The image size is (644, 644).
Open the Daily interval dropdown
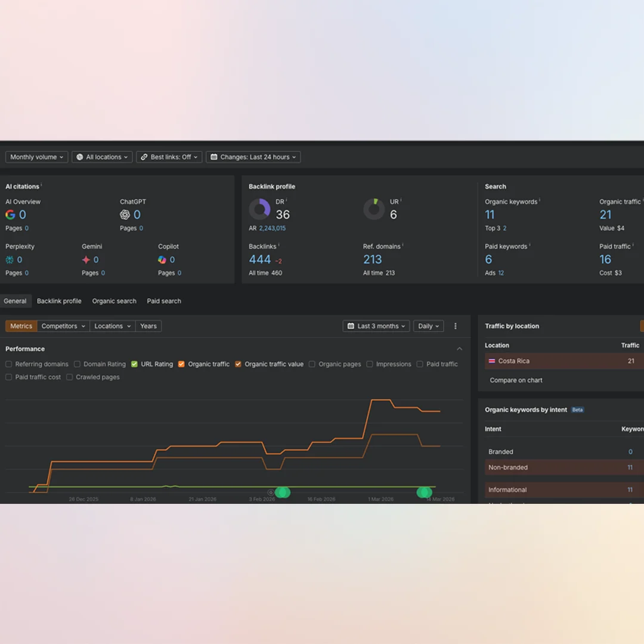[x=428, y=326]
